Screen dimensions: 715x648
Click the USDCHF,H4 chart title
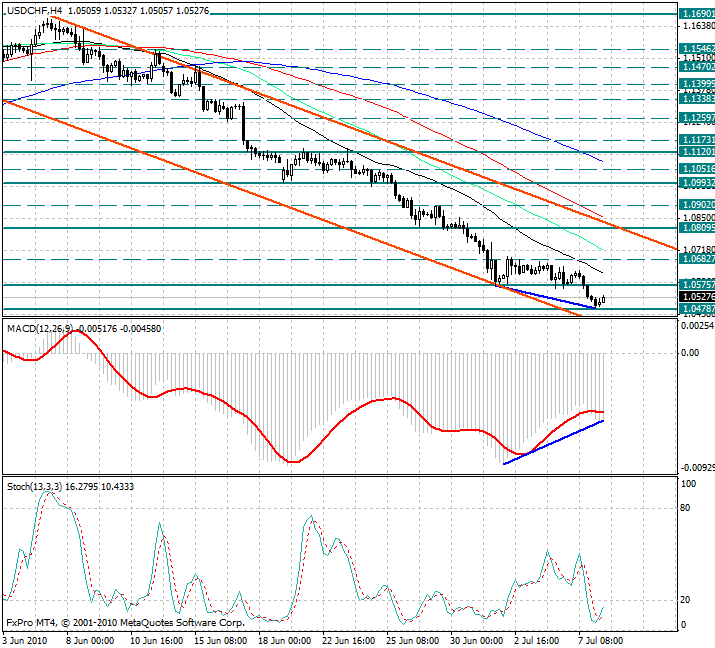point(35,8)
